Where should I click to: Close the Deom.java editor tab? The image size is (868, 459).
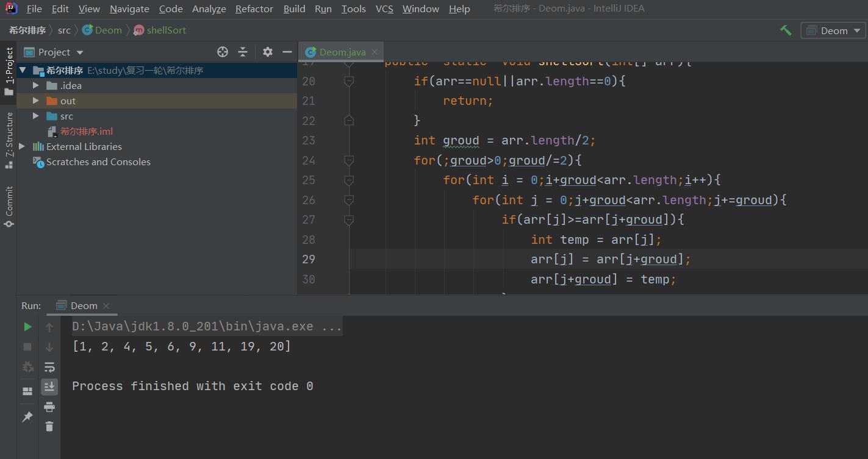coord(375,52)
